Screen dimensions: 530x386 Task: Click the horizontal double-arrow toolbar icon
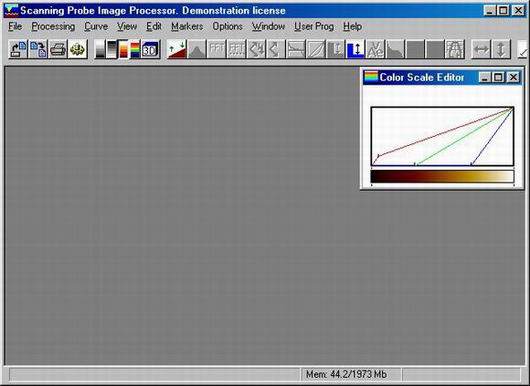[481, 49]
